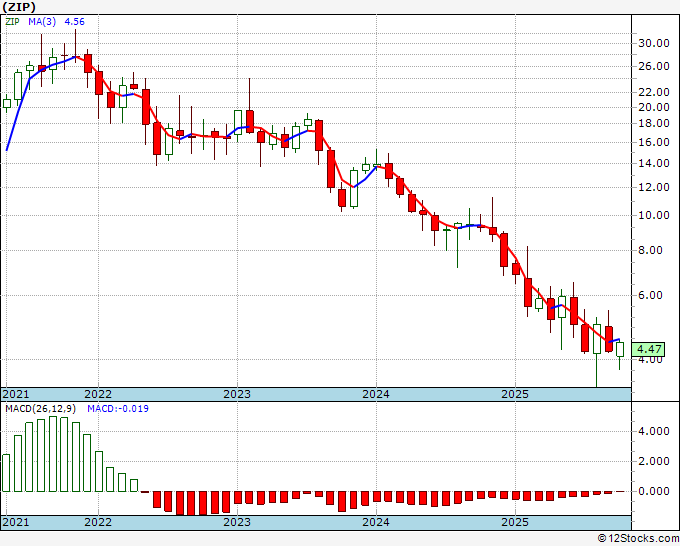The width and height of the screenshot is (680, 546).
Task: Click the 0.000 MACD axis label
Action: coord(654,491)
